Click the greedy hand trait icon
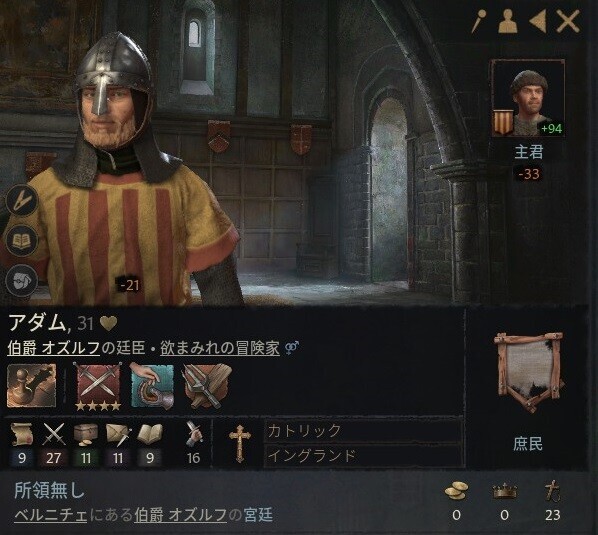The width and height of the screenshot is (598, 535). pyautogui.click(x=152, y=385)
